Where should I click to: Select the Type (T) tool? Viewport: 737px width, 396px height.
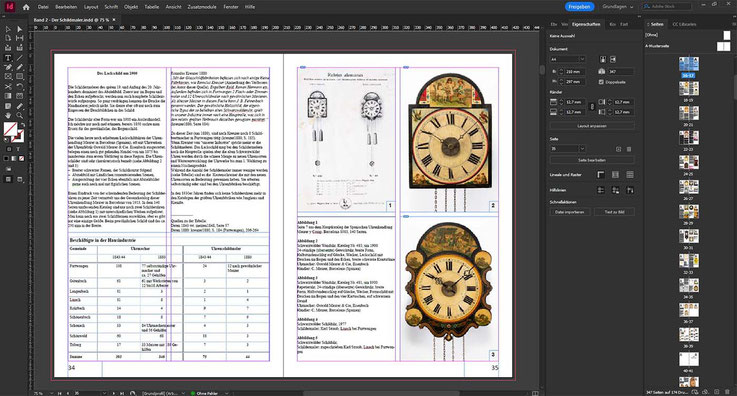8,58
